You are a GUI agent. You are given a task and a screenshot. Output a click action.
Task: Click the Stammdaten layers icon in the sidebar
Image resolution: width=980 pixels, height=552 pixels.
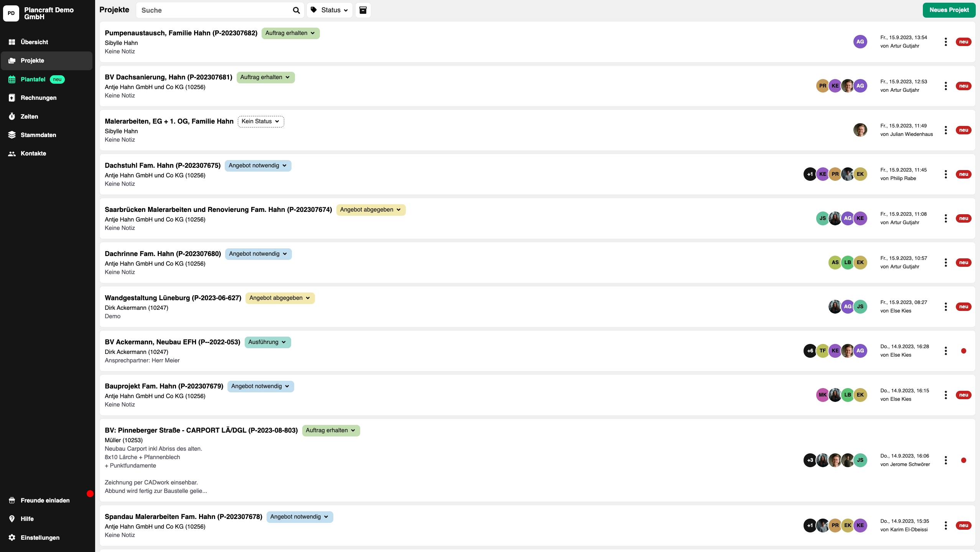coord(12,135)
